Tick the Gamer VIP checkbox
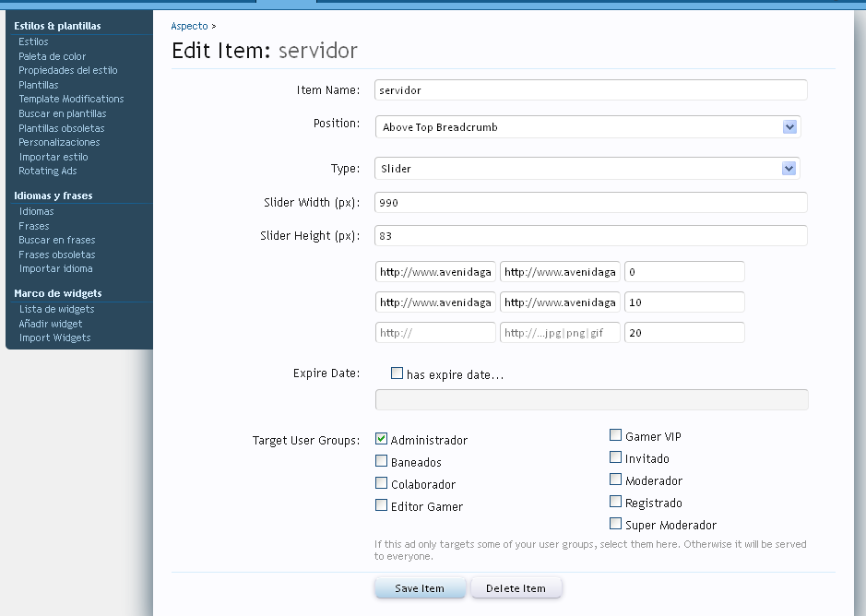The width and height of the screenshot is (866, 616). click(x=616, y=436)
